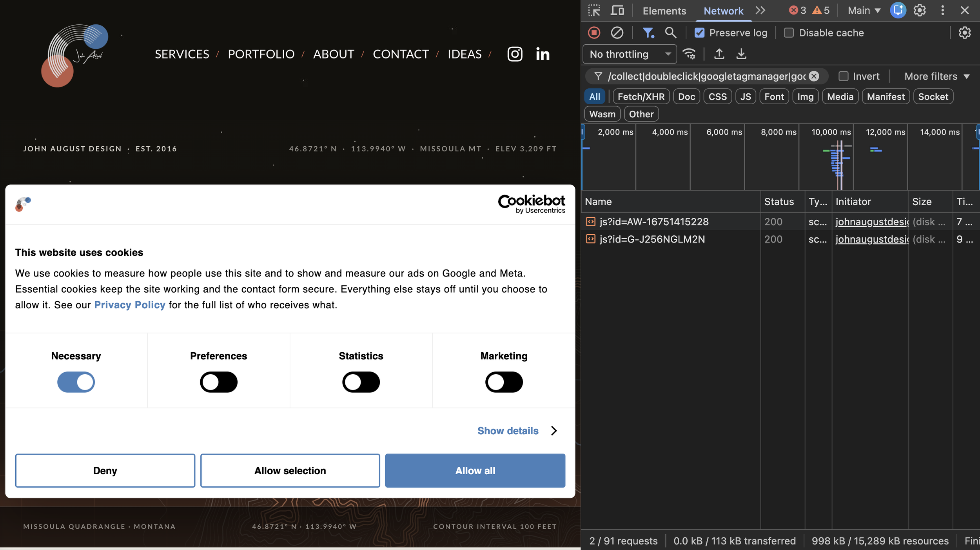Open DevTools settings gear in top bar
Image resolution: width=980 pixels, height=550 pixels.
tap(920, 11)
